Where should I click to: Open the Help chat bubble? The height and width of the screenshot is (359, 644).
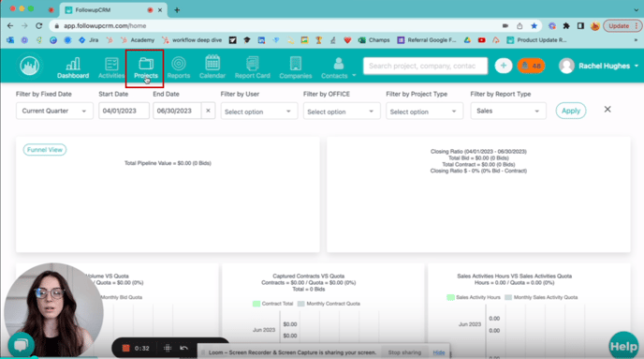623,346
